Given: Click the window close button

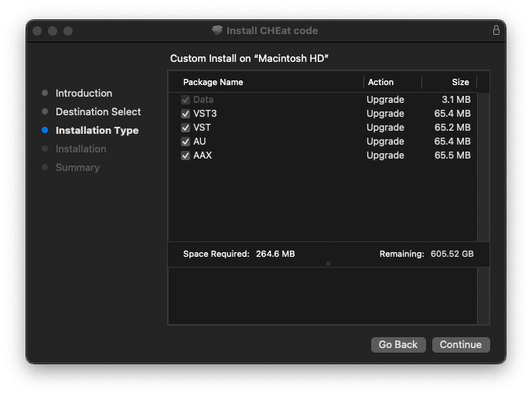Looking at the screenshot, I should coord(37,31).
